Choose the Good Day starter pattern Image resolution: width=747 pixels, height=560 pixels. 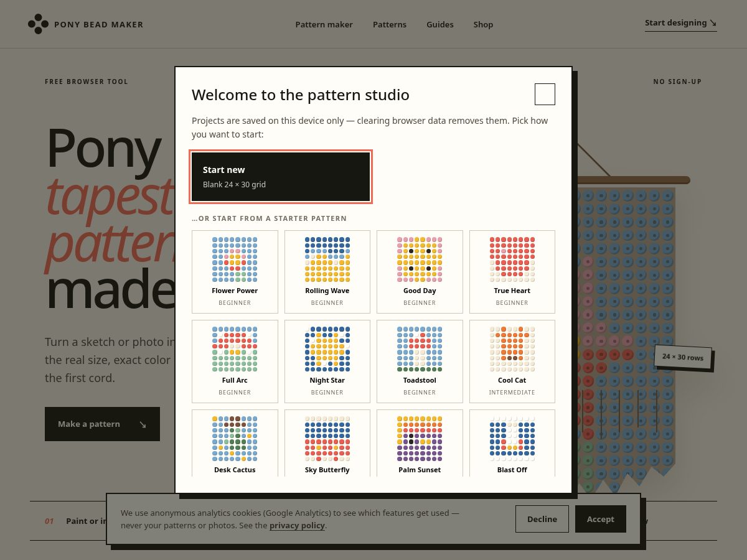[420, 272]
